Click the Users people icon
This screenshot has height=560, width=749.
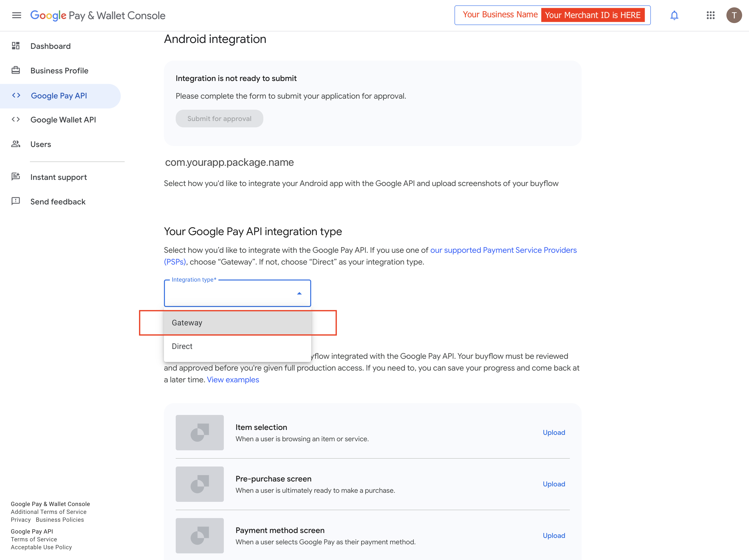[x=15, y=144]
